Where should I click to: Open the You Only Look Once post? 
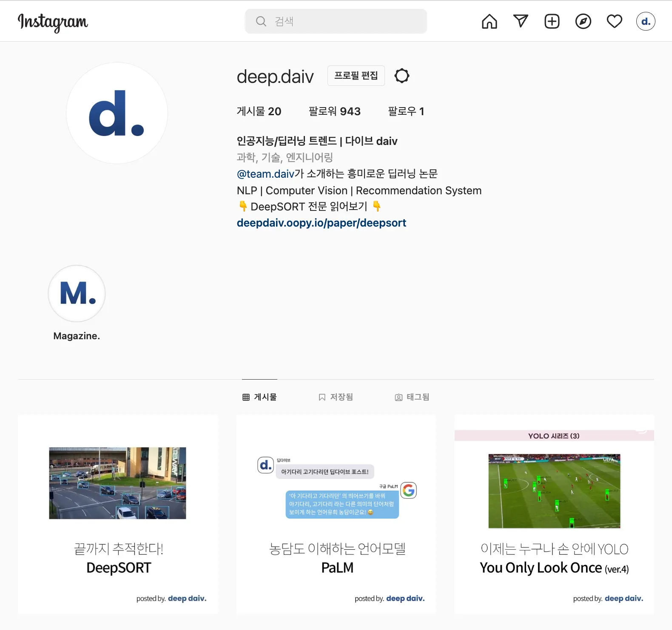pos(555,514)
